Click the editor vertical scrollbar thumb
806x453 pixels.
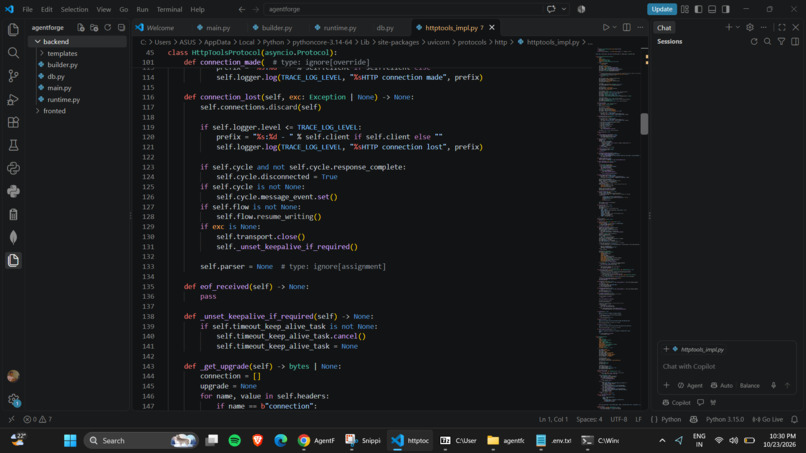tap(644, 124)
